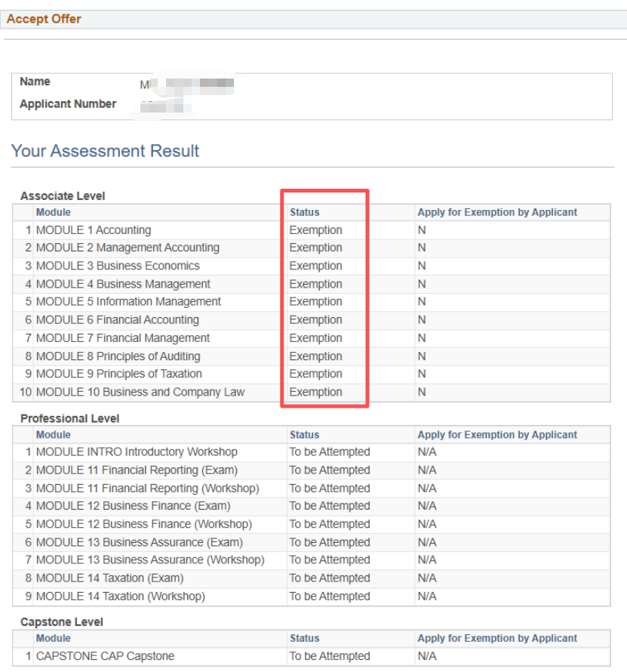Click Associate Level Apply for Exemption header

coord(497,212)
